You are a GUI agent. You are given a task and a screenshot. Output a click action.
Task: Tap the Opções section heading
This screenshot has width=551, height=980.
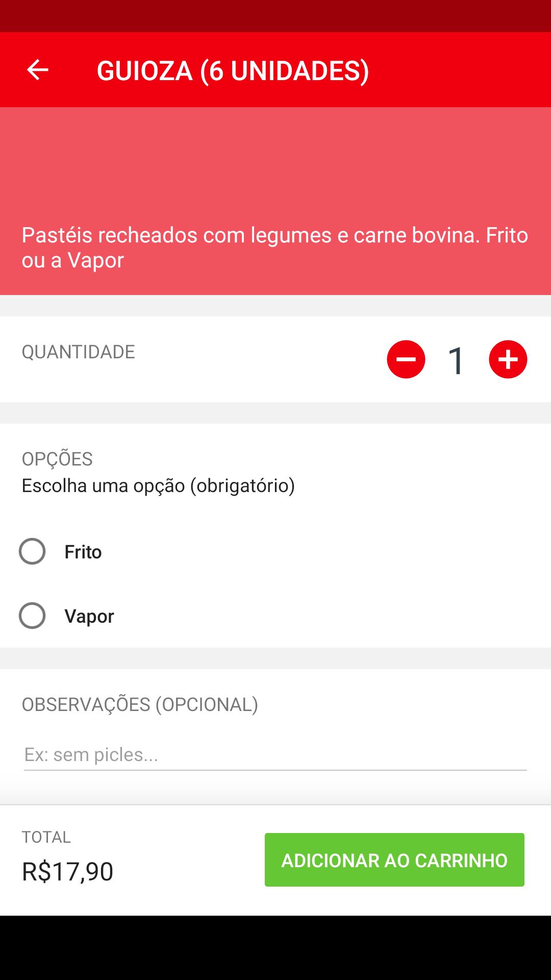click(x=57, y=459)
